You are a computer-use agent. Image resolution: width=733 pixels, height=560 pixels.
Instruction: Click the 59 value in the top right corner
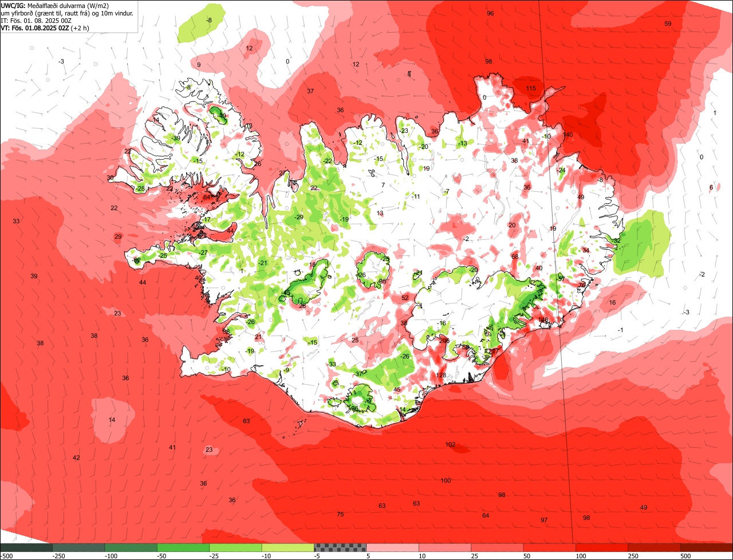click(668, 23)
